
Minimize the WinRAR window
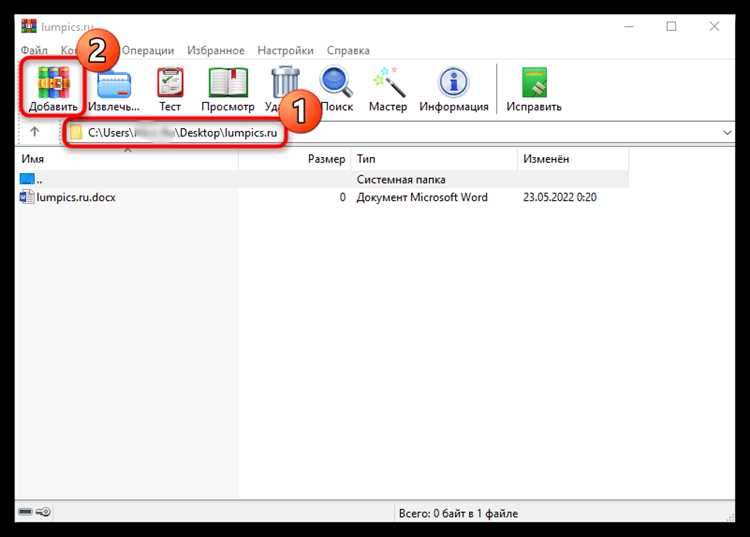click(629, 26)
